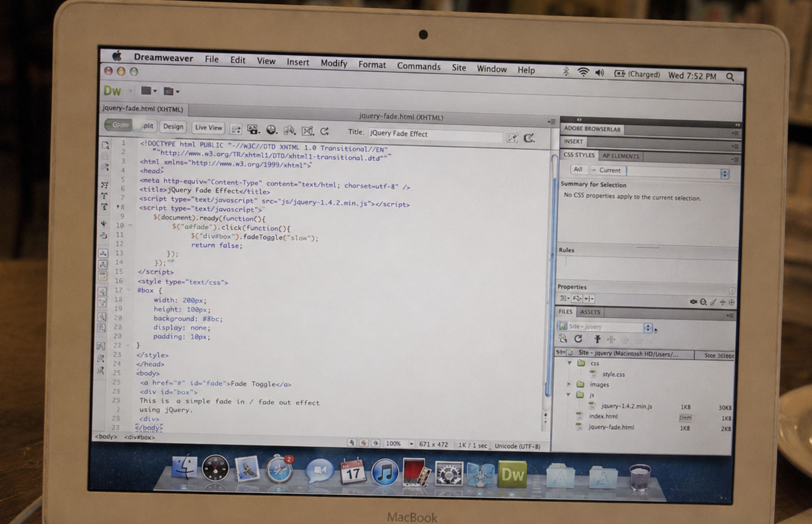812x524 pixels.
Task: Click the Open documents icon in coding toolbar
Action: coord(105,145)
